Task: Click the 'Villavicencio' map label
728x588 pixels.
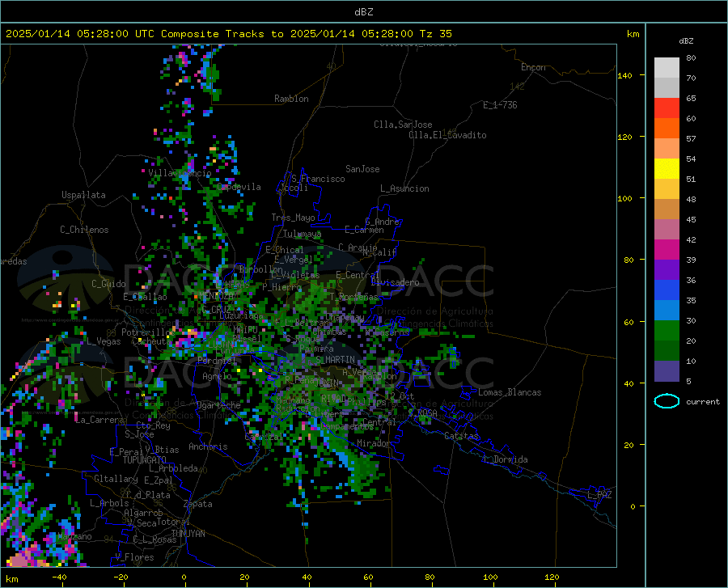Action: (180, 172)
